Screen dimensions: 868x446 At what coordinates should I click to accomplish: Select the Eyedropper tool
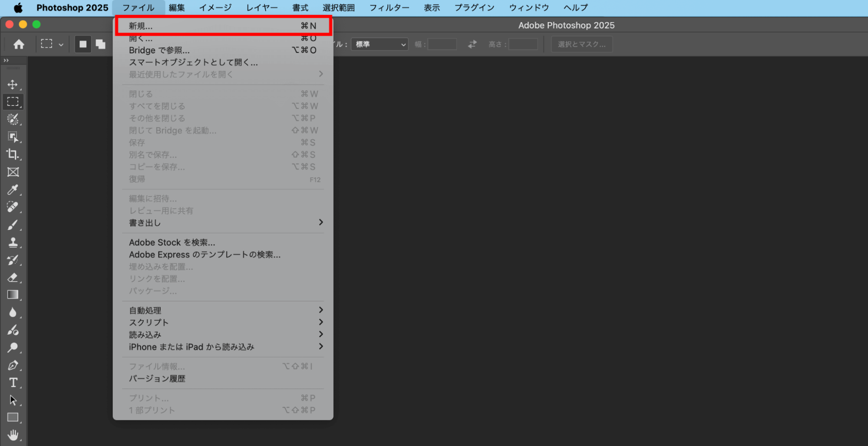coord(13,190)
